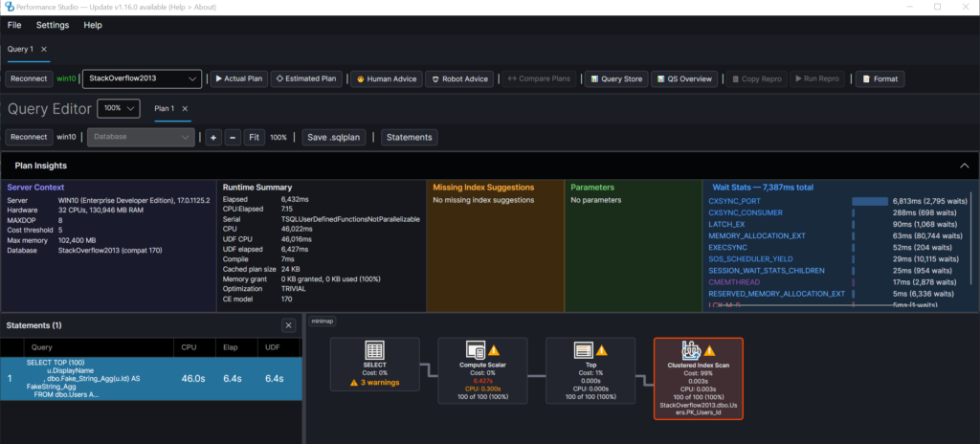Sort statements by UDF column
Image resolution: width=980 pixels, height=444 pixels.
point(278,347)
